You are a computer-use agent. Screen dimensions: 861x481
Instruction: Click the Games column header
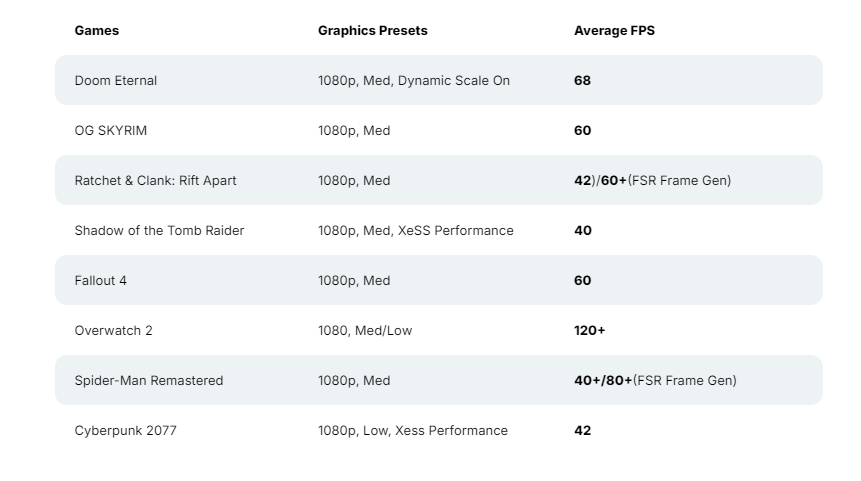tap(97, 30)
